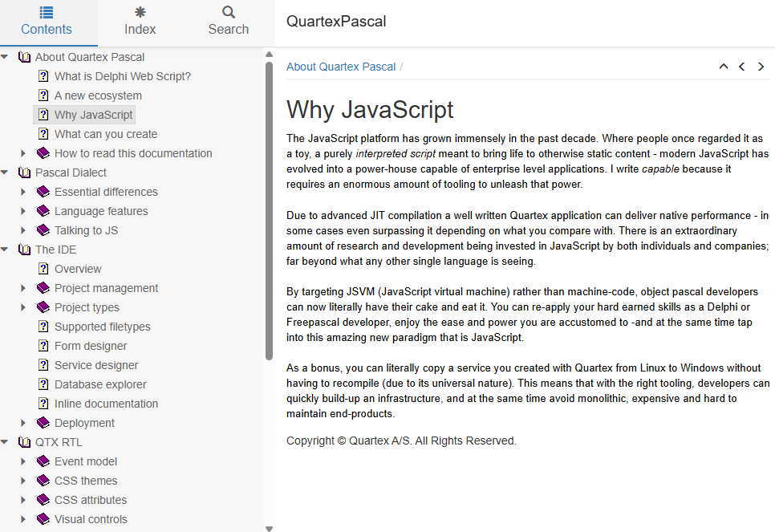Viewport: 775px width, 532px height.
Task: Go to previous topic using left chevron
Action: point(742,67)
